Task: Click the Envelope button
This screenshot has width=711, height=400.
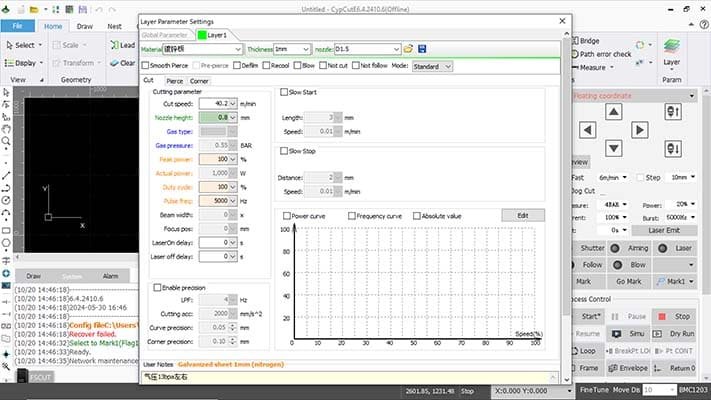Action: click(628, 368)
